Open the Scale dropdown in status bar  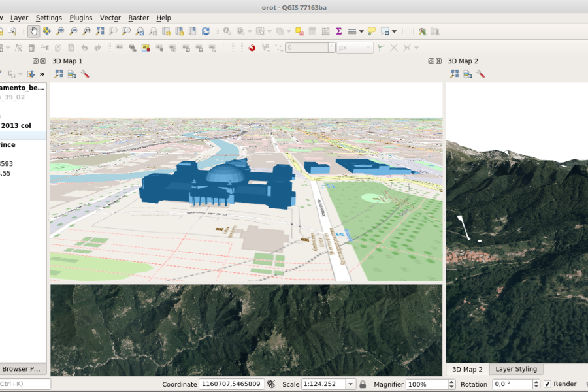pos(351,384)
